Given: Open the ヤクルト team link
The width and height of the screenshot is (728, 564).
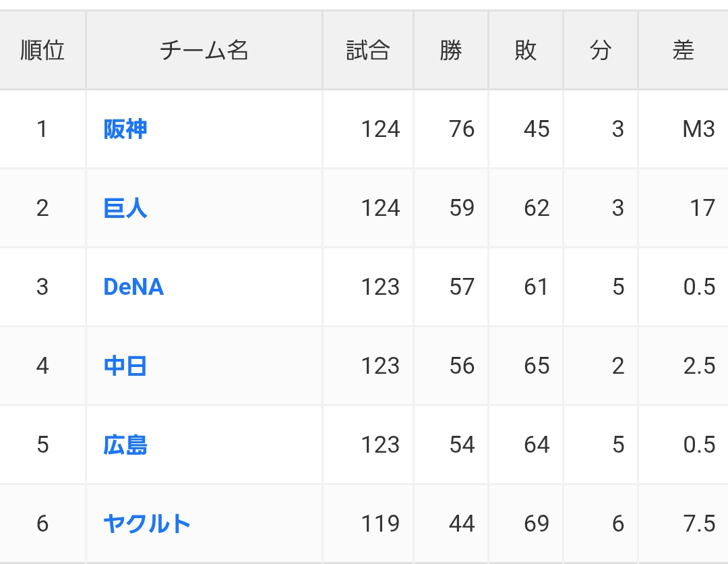Looking at the screenshot, I should (147, 524).
